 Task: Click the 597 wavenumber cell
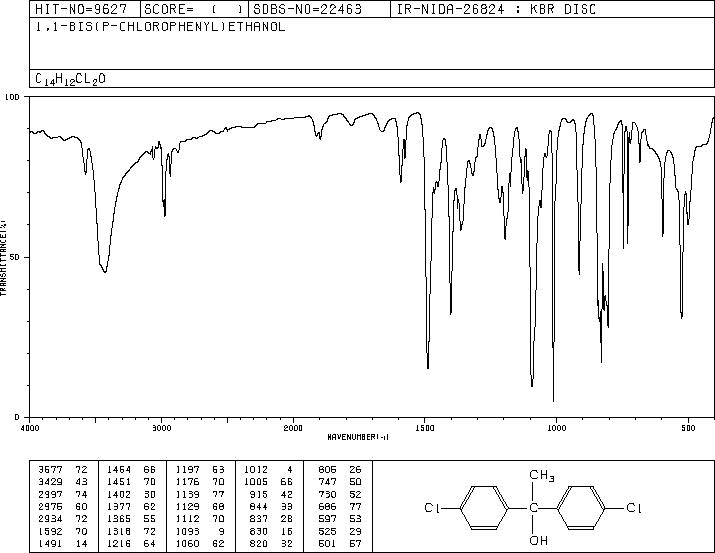[327, 519]
